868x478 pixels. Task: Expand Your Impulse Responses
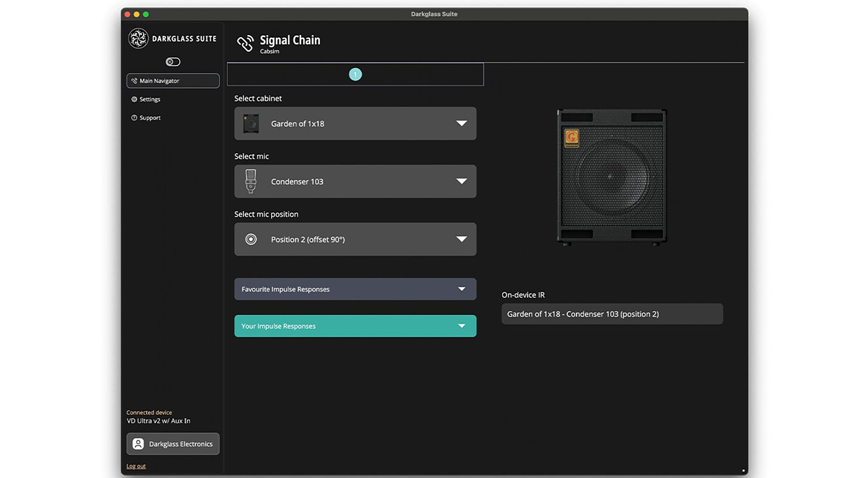click(x=355, y=326)
